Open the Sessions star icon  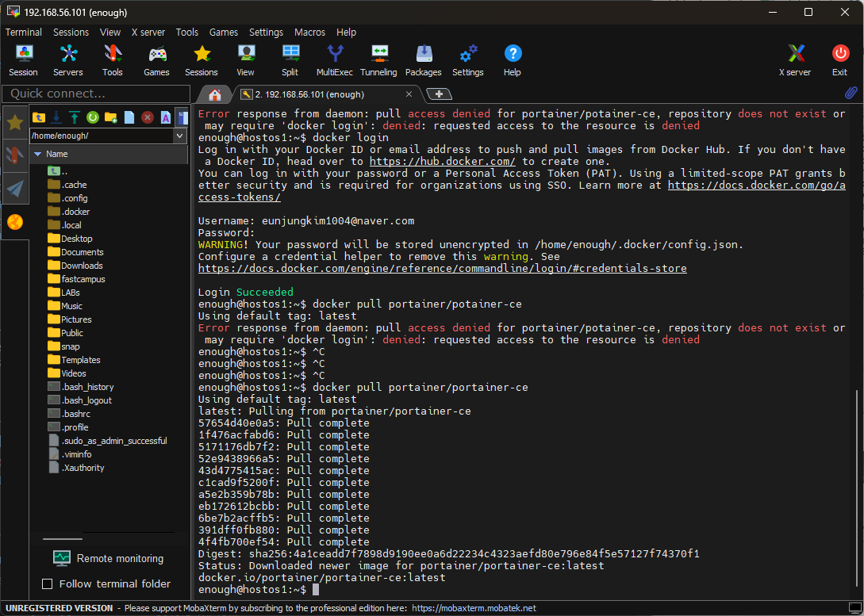[x=201, y=60]
